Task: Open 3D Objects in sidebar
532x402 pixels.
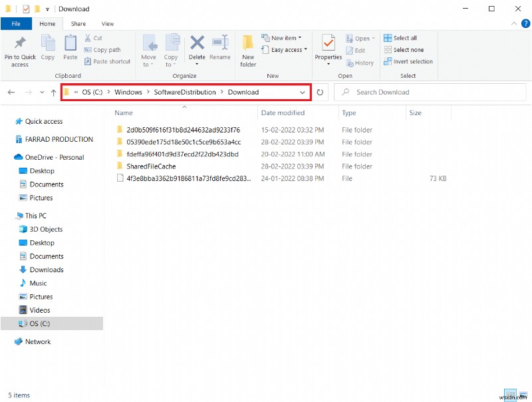Action: pos(46,229)
